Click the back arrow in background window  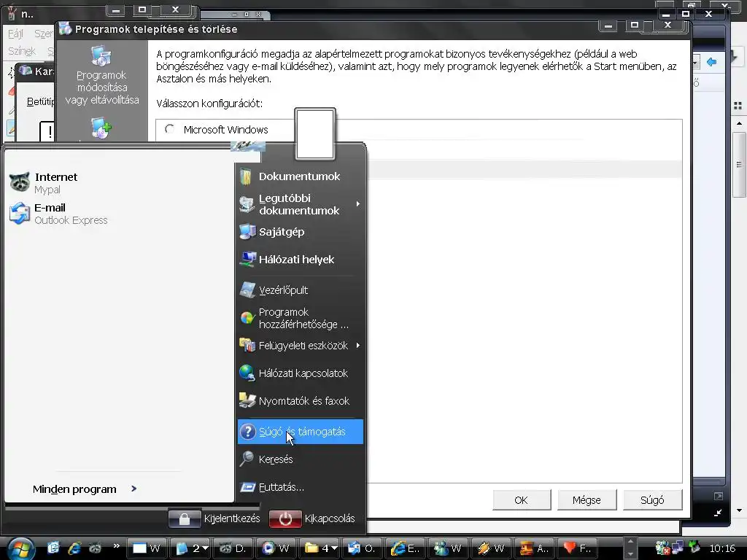point(712,62)
